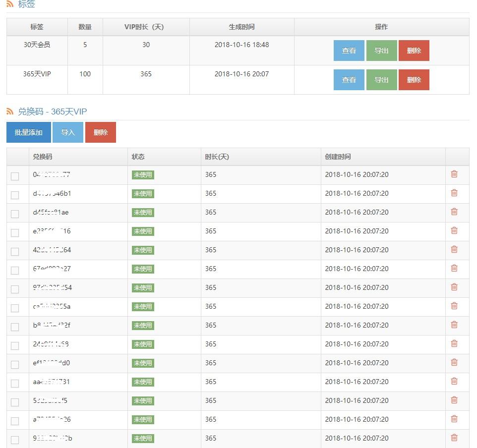Click trash icon for code starting with 97d
The height and width of the screenshot is (448, 477).
click(x=454, y=287)
